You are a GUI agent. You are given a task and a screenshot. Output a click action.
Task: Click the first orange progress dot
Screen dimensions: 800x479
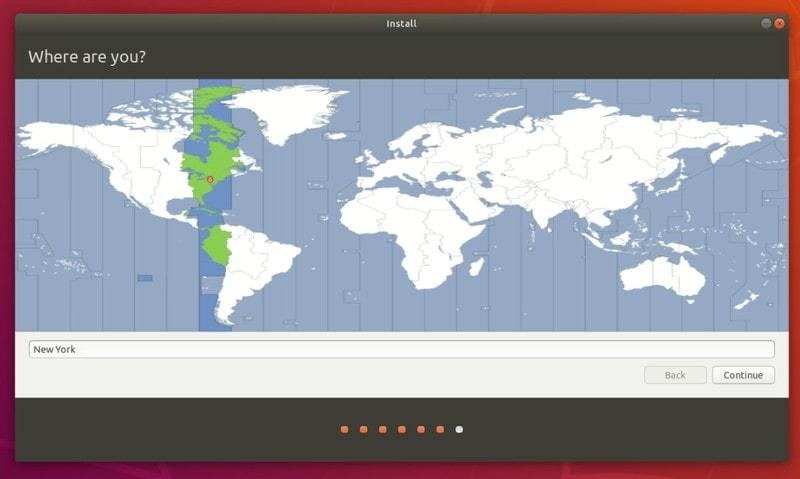click(x=344, y=429)
